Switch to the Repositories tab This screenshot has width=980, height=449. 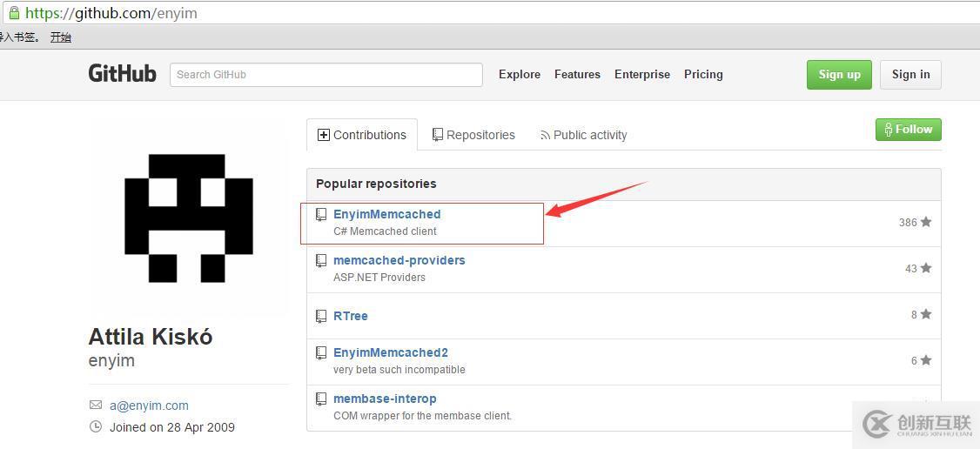pyautogui.click(x=473, y=135)
